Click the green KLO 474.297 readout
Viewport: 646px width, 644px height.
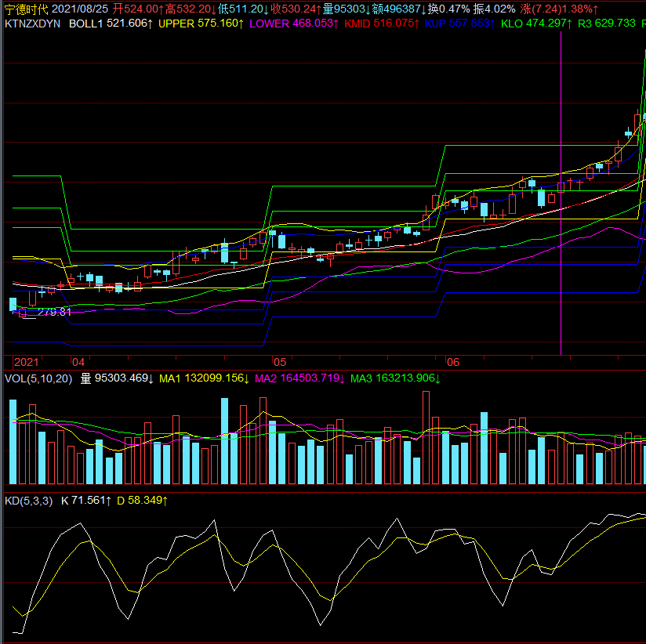tap(536, 24)
